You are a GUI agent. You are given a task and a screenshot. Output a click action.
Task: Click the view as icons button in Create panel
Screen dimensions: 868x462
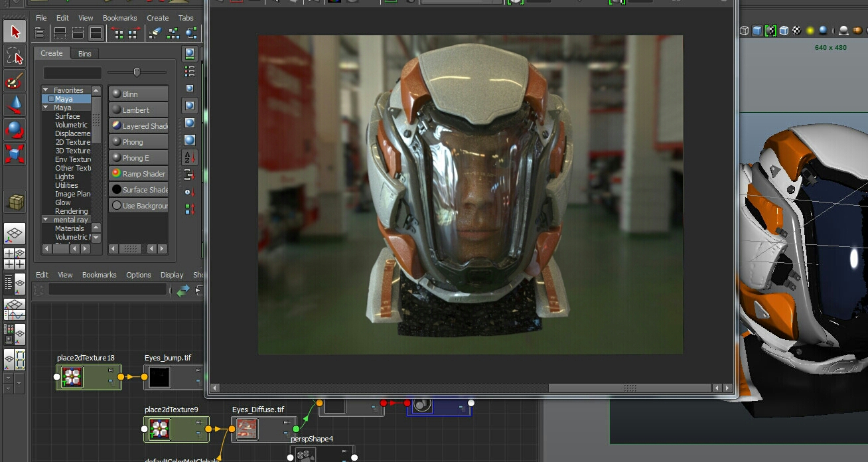[190, 53]
